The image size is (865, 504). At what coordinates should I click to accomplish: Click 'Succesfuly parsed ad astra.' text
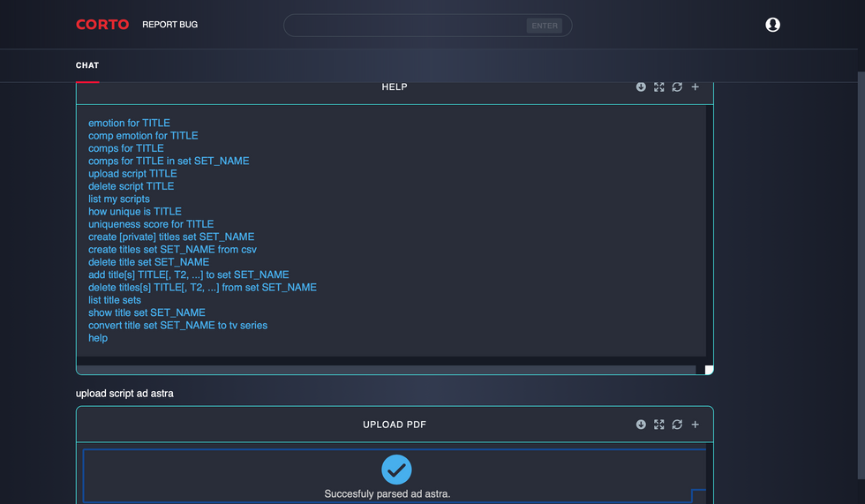tap(387, 494)
